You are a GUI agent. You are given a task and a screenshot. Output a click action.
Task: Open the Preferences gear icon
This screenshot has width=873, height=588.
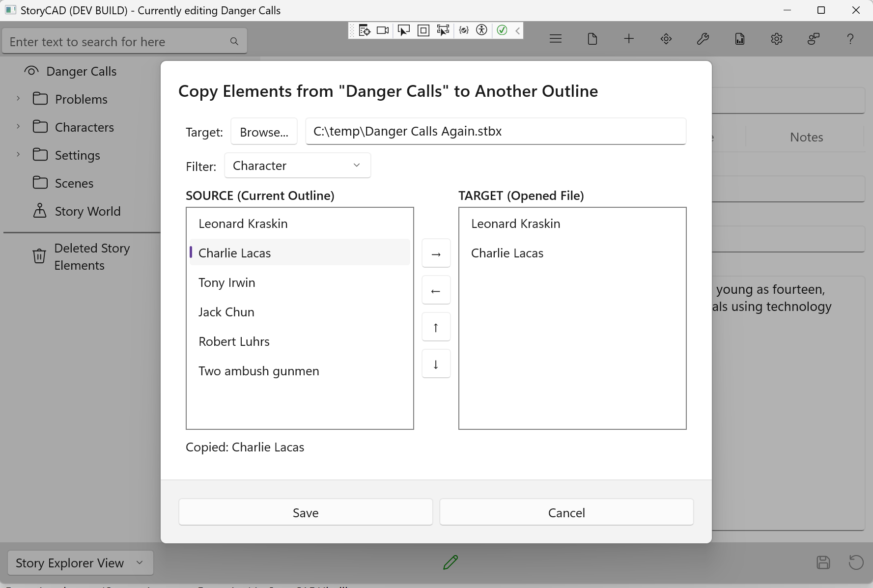click(x=777, y=39)
